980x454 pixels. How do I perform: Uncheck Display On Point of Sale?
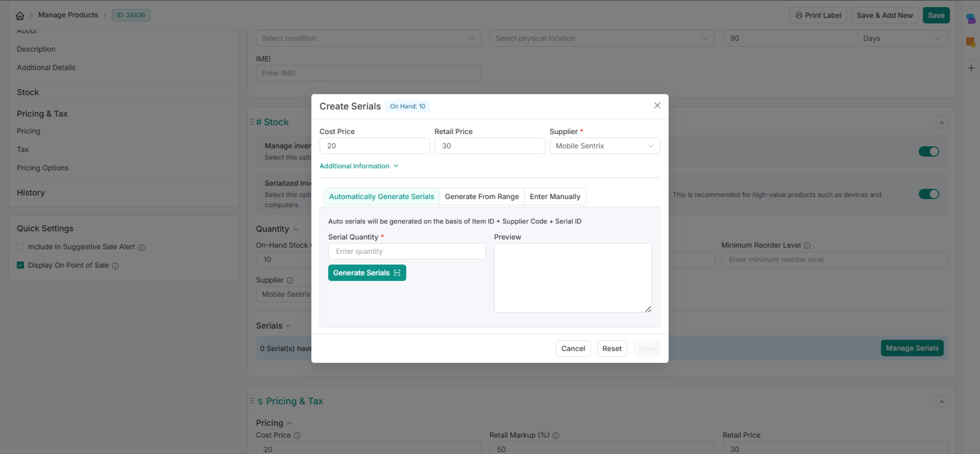[21, 265]
